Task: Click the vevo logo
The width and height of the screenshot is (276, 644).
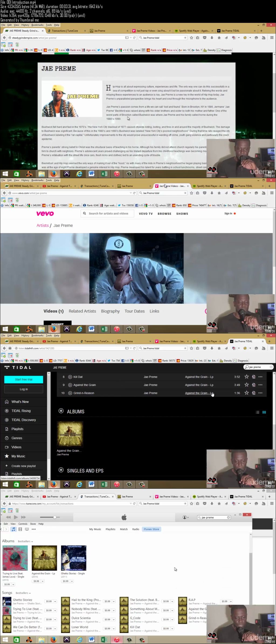Action: coord(45,214)
